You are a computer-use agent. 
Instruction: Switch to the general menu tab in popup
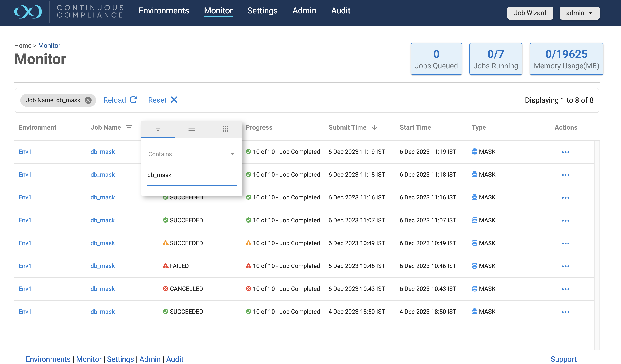click(191, 129)
